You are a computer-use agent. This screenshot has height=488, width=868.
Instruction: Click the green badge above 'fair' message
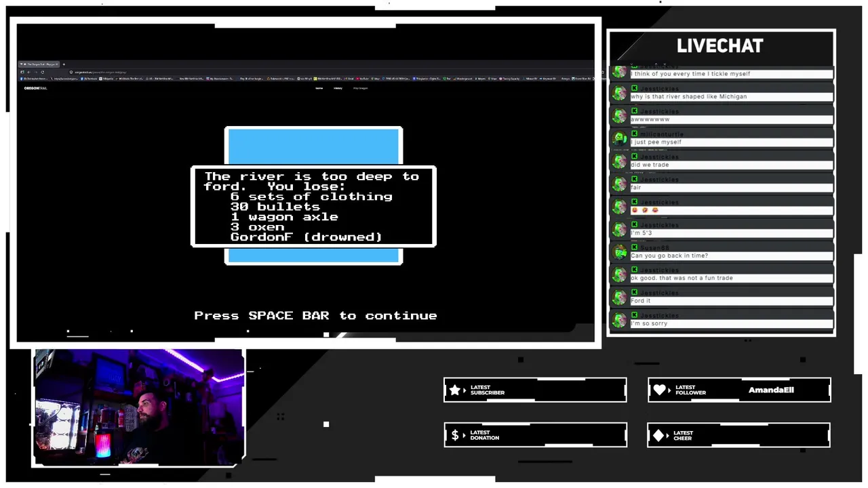click(634, 180)
